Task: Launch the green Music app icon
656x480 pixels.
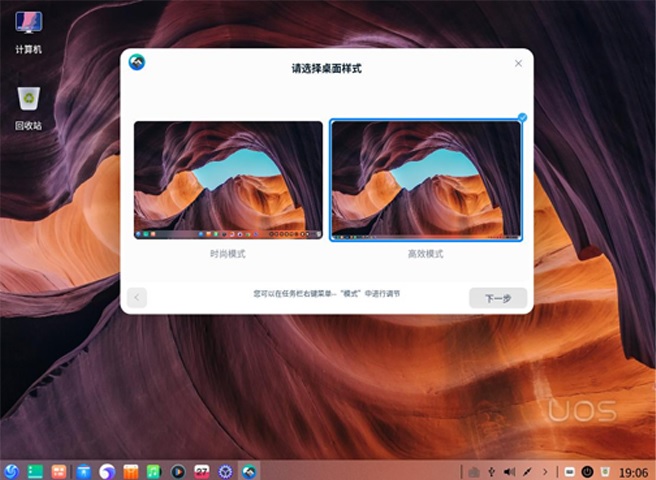Action: [154, 472]
